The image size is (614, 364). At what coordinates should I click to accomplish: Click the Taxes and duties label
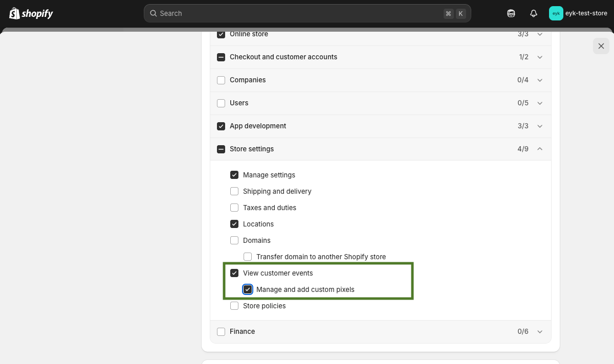270,208
